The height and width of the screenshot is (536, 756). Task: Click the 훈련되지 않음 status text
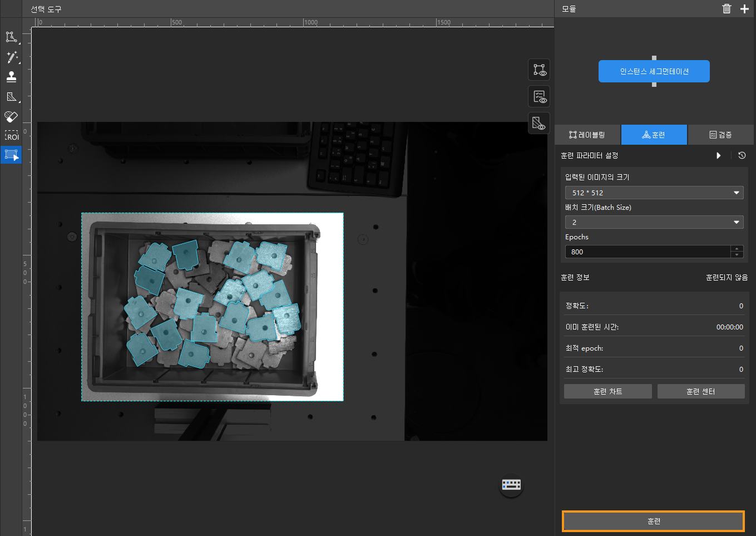(727, 277)
